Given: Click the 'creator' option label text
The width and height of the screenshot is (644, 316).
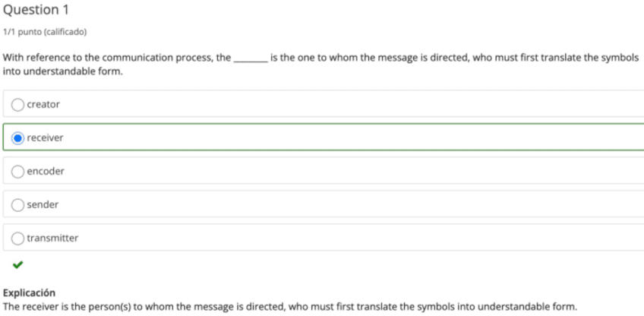Looking at the screenshot, I should click(43, 104).
